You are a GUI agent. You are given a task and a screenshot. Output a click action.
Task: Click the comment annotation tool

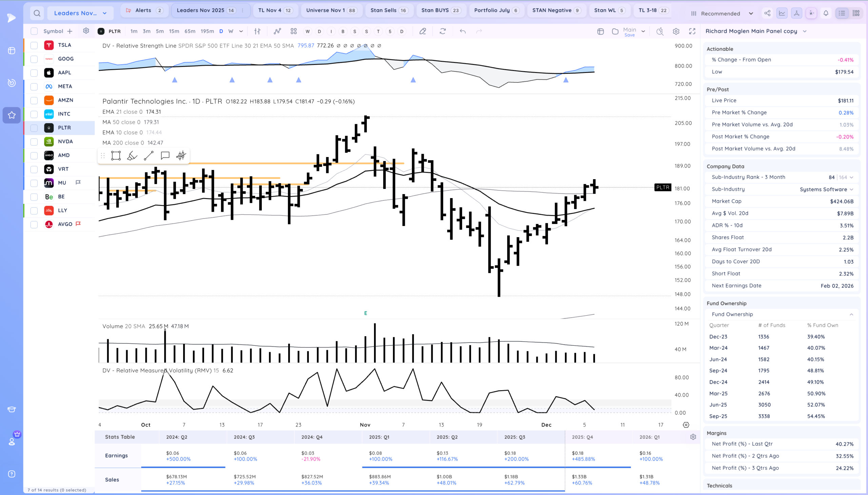(x=165, y=156)
